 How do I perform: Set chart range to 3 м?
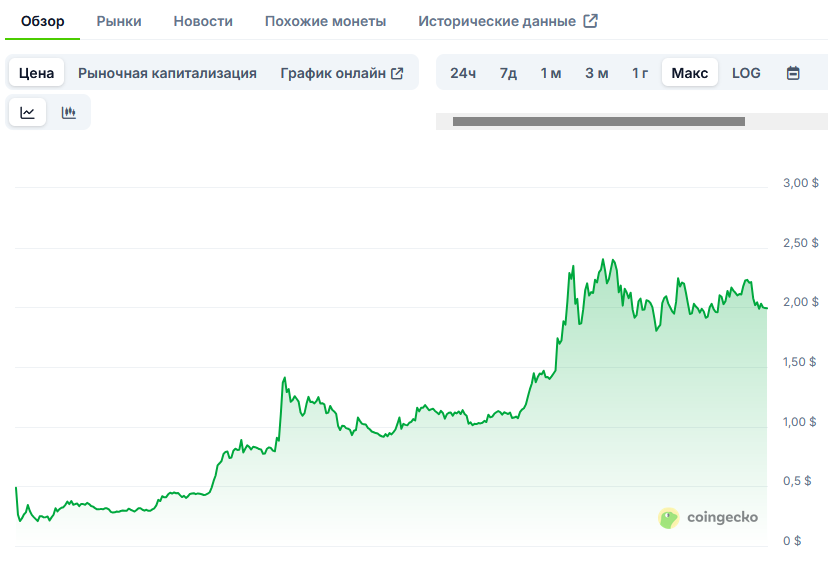(597, 73)
